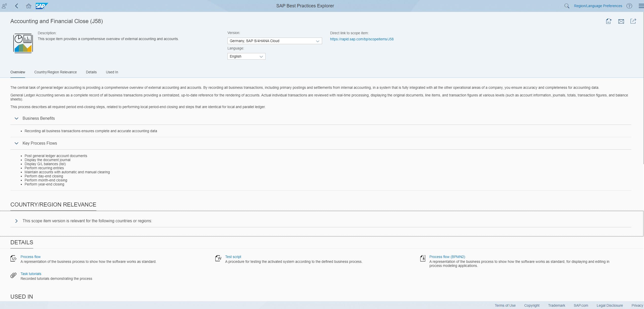Click the share icon
Viewport: 644px width, 309px height.
click(x=633, y=21)
